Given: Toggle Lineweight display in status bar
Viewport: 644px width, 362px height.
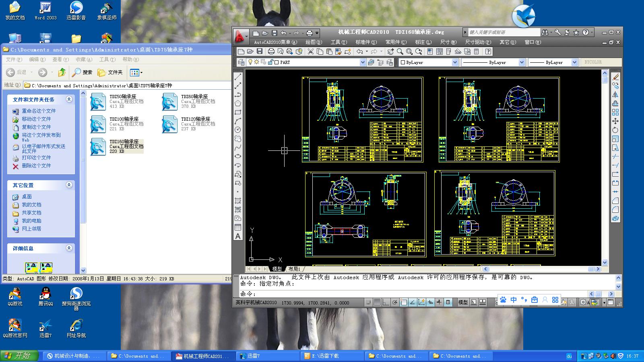Looking at the screenshot, I should tap(439, 302).
